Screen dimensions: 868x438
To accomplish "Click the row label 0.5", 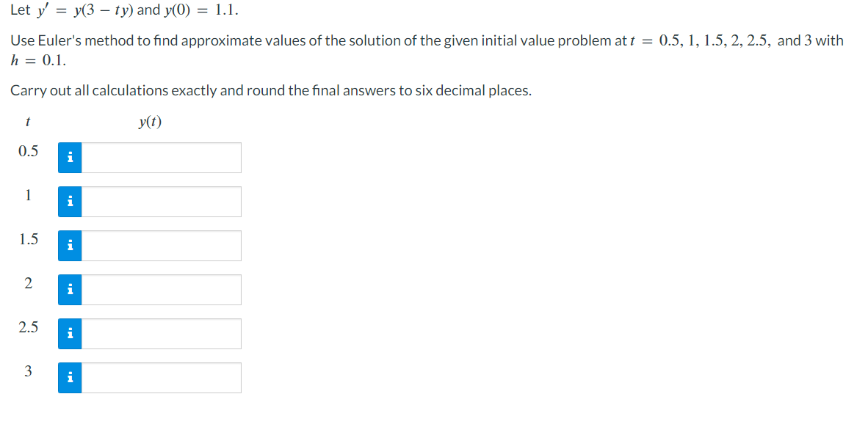I will tap(27, 152).
